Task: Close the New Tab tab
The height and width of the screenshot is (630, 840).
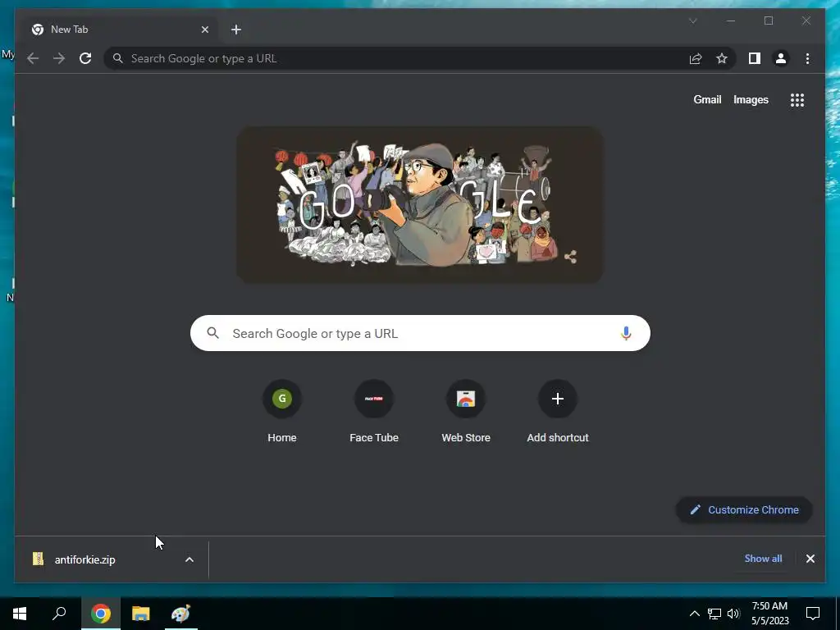Action: pos(204,30)
